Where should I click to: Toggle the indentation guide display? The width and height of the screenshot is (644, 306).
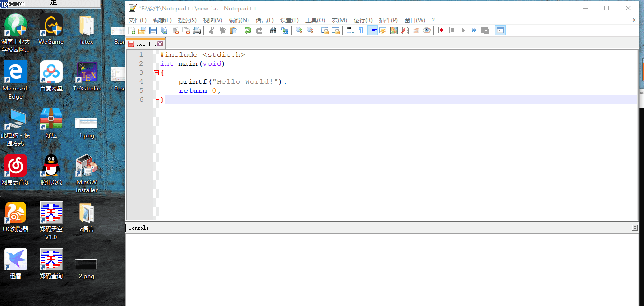[x=372, y=30]
